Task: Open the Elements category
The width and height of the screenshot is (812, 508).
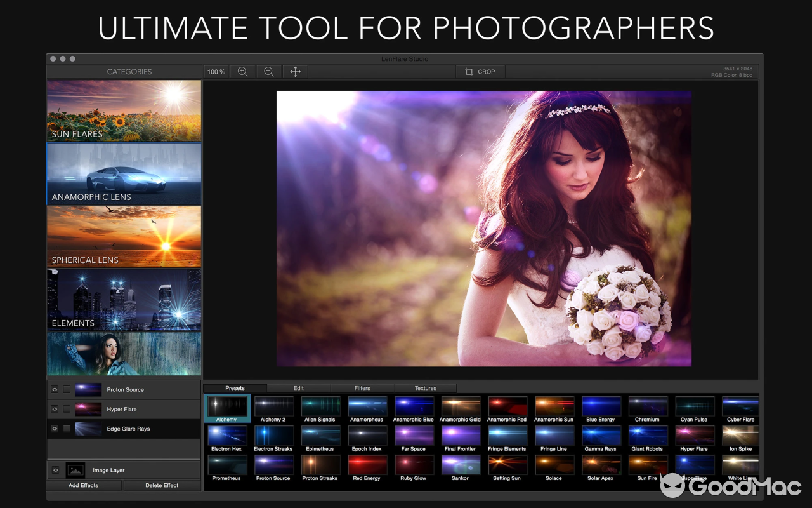Action: (x=124, y=300)
